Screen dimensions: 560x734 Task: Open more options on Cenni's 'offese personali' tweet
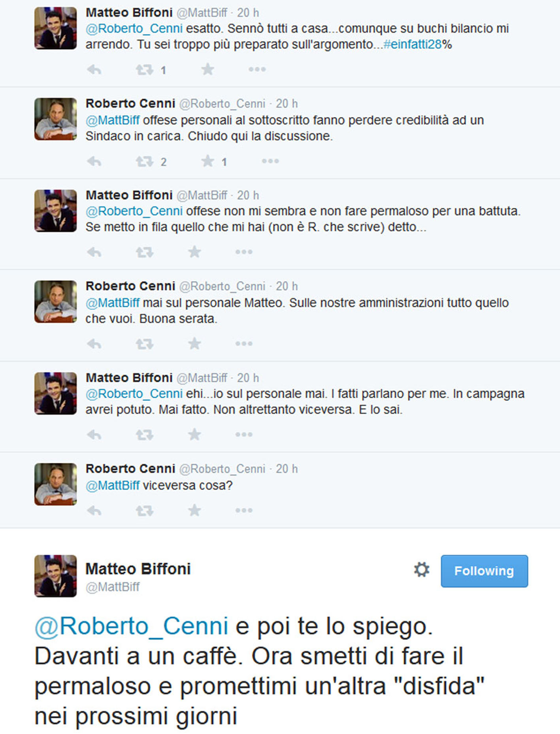coord(270,161)
